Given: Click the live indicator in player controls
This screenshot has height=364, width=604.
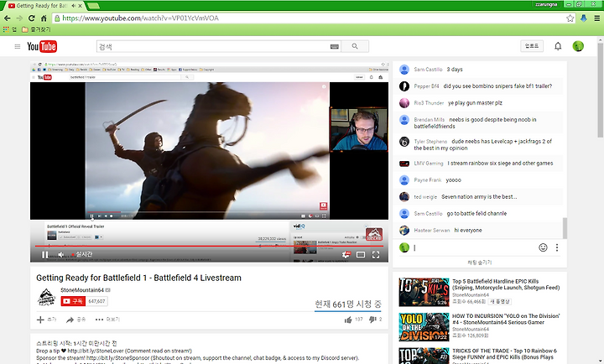Looking at the screenshot, I should point(81,255).
